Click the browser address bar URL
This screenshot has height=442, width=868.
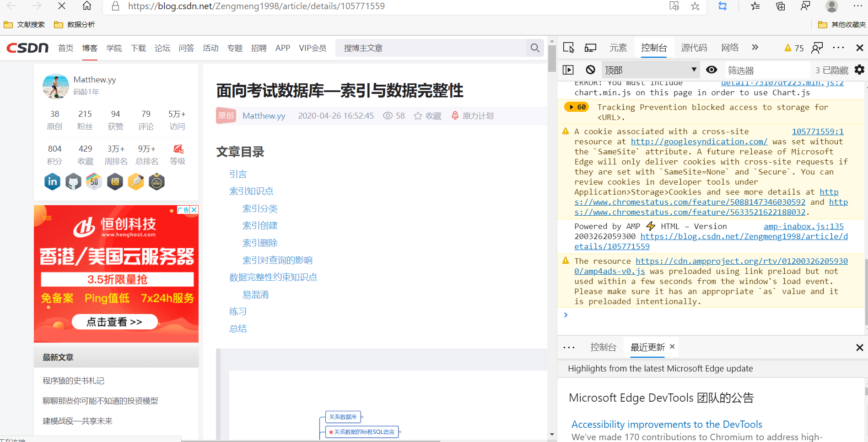coord(256,6)
